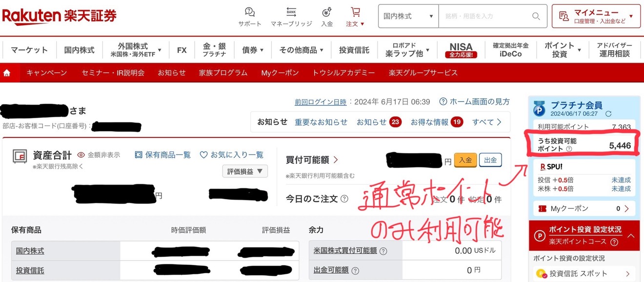Open the マイメニュー dropdown

[x=596, y=16]
